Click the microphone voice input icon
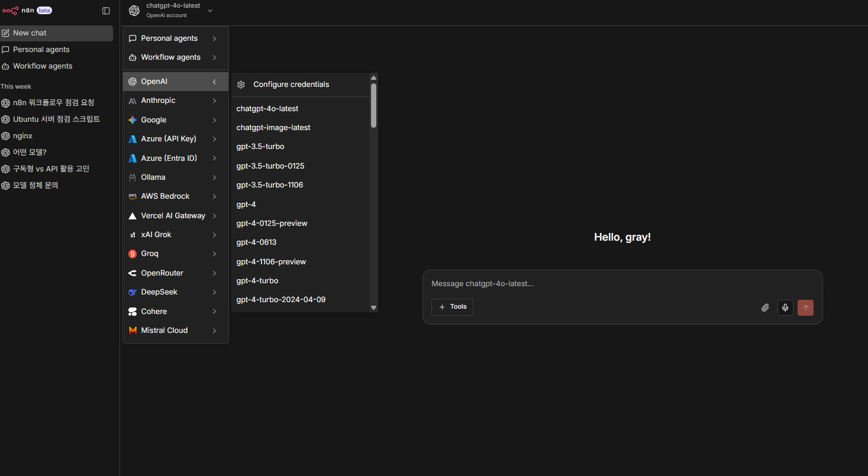This screenshot has height=476, width=868. 785,307
